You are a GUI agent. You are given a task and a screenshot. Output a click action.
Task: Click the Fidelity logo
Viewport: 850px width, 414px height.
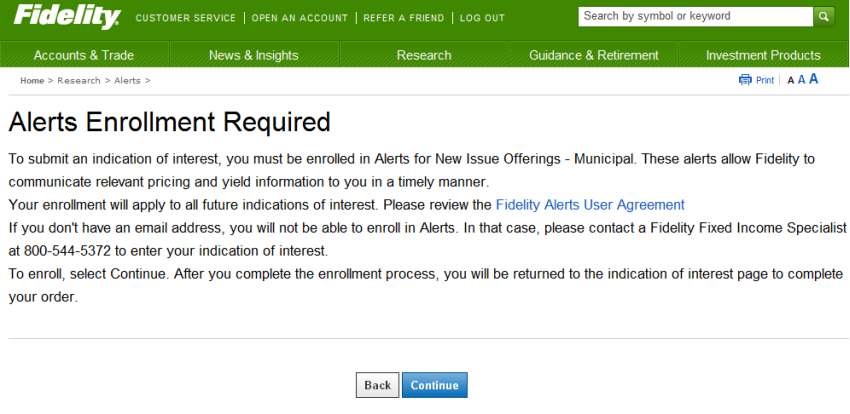[67, 17]
